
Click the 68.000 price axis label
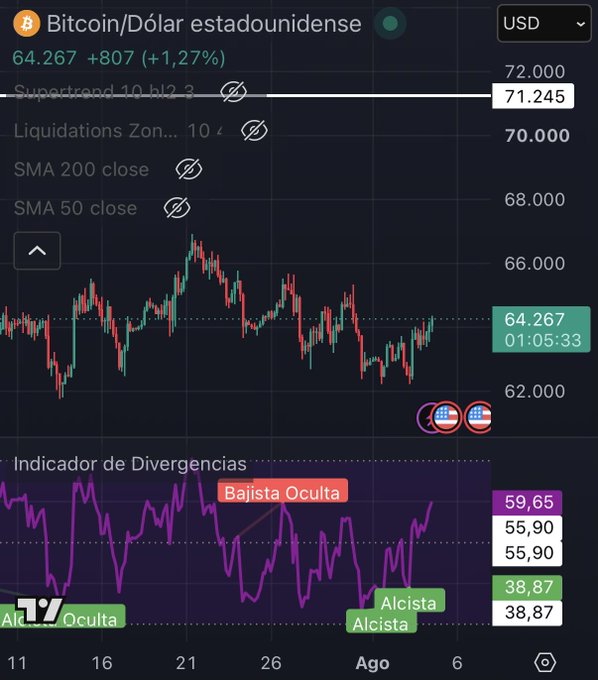pyautogui.click(x=535, y=199)
